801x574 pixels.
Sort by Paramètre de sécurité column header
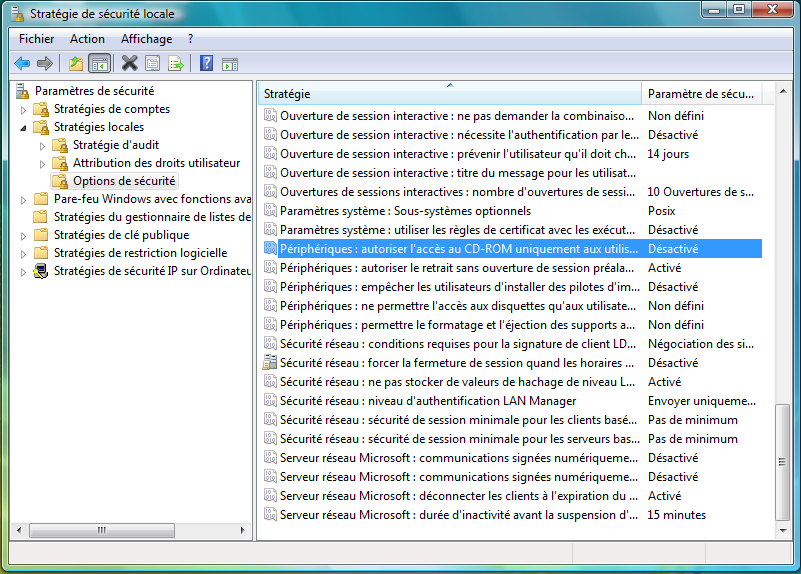701,94
